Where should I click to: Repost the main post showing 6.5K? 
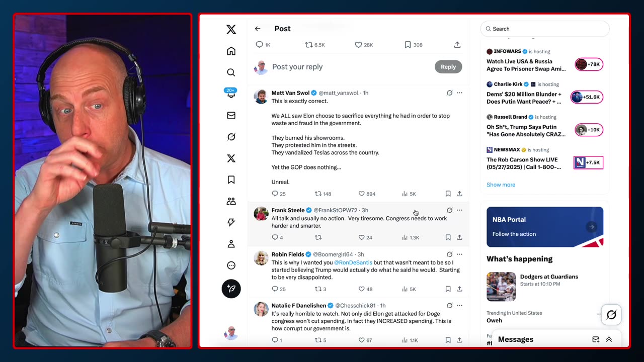(315, 45)
